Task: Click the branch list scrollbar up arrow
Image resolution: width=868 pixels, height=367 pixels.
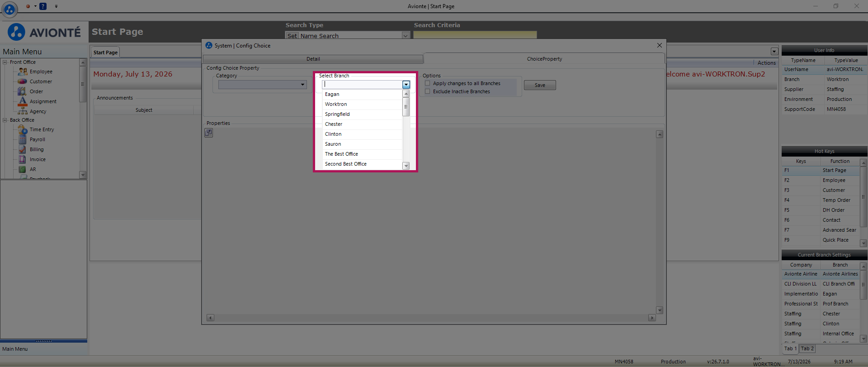Action: coord(406,94)
